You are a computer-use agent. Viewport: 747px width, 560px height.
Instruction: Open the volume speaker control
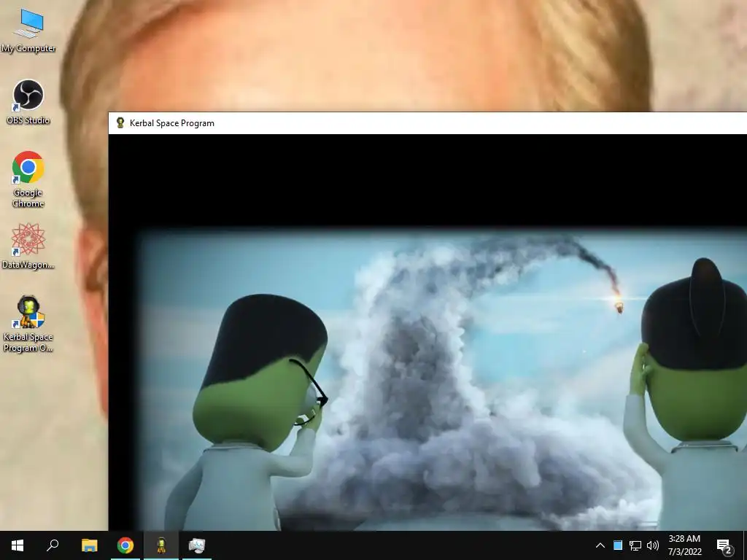(653, 545)
